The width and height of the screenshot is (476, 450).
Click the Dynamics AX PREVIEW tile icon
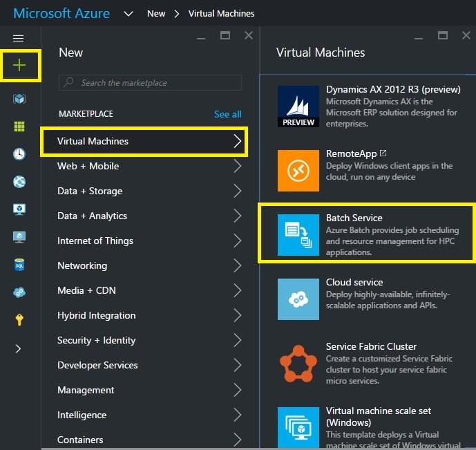[298, 106]
